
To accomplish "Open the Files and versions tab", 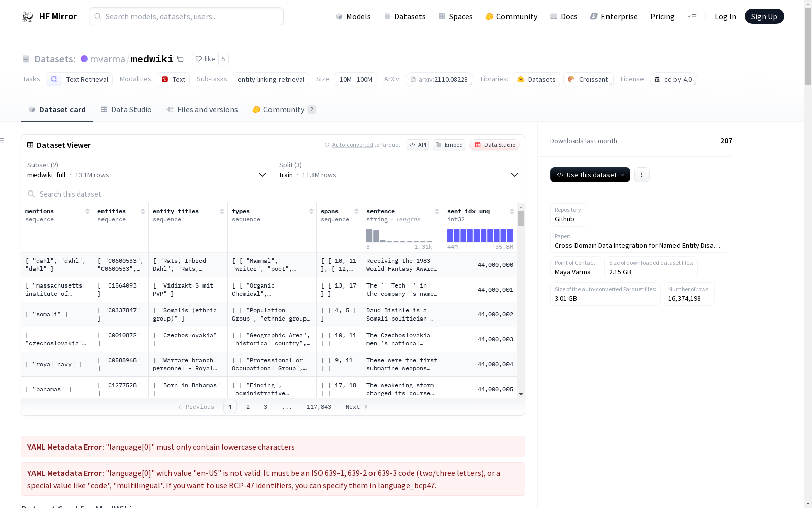I will pyautogui.click(x=202, y=110).
